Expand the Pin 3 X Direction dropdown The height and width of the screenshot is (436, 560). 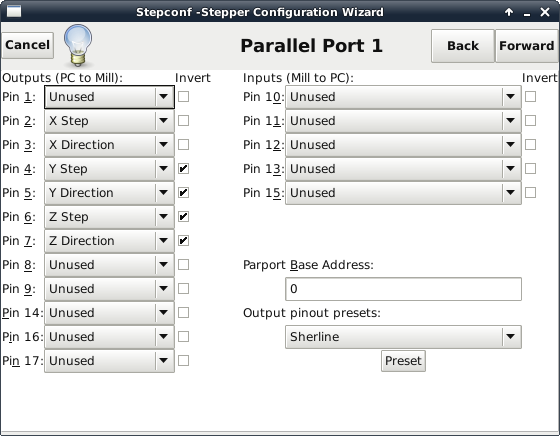point(109,145)
